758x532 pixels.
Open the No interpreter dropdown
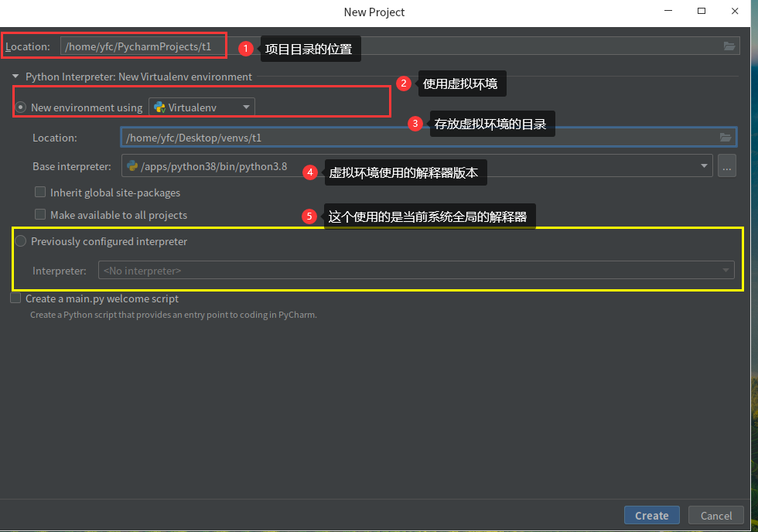click(416, 270)
